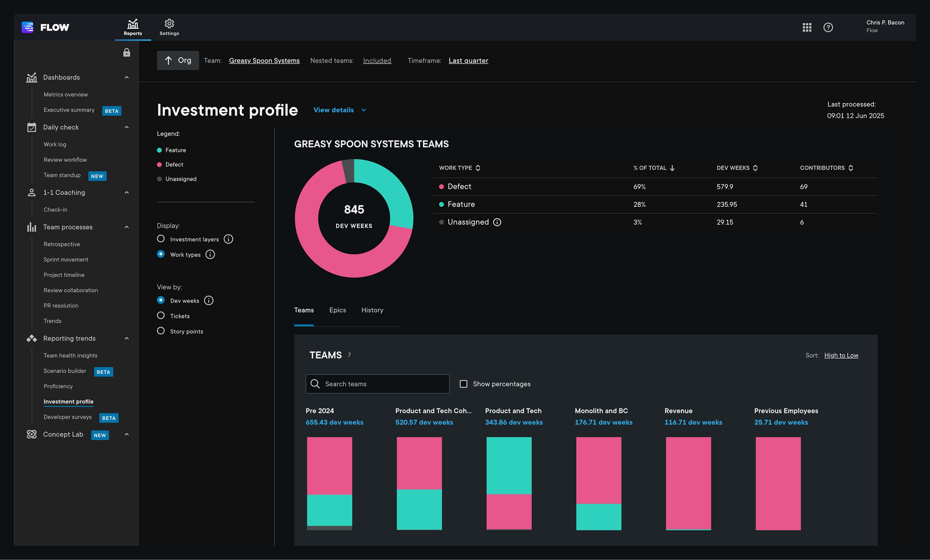Click the Dashboards chart icon
This screenshot has width=930, height=560.
tap(32, 77)
